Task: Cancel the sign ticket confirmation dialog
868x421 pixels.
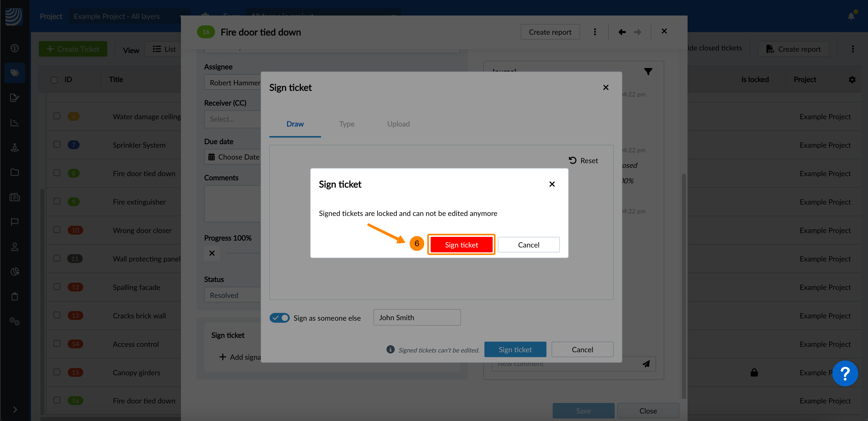Action: tap(528, 245)
